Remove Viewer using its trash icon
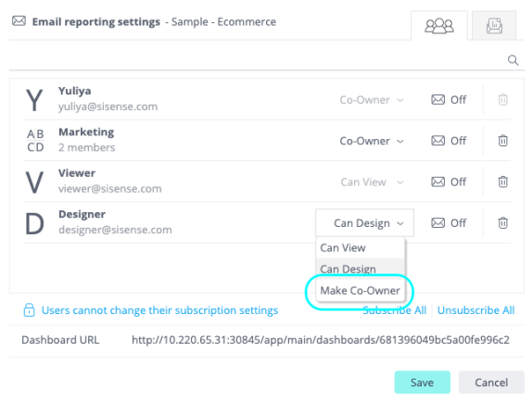The height and width of the screenshot is (402, 532). [503, 182]
